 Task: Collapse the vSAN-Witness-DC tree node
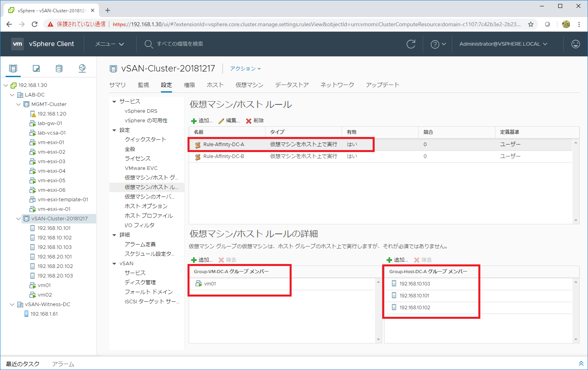click(x=12, y=304)
